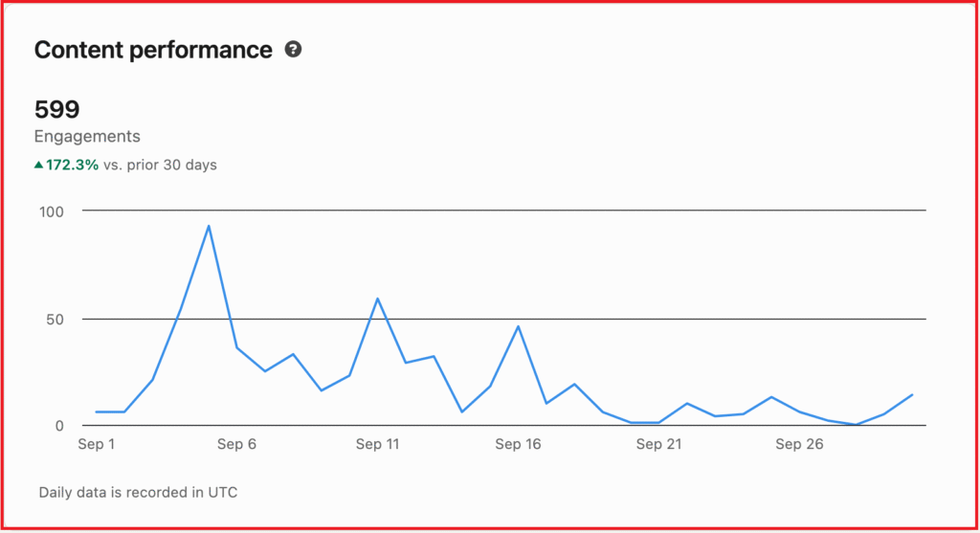This screenshot has width=980, height=533.
Task: Click the Content performance heading
Action: (153, 51)
